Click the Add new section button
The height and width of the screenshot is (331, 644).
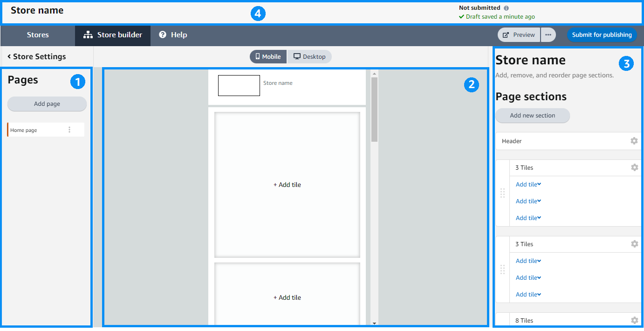532,116
